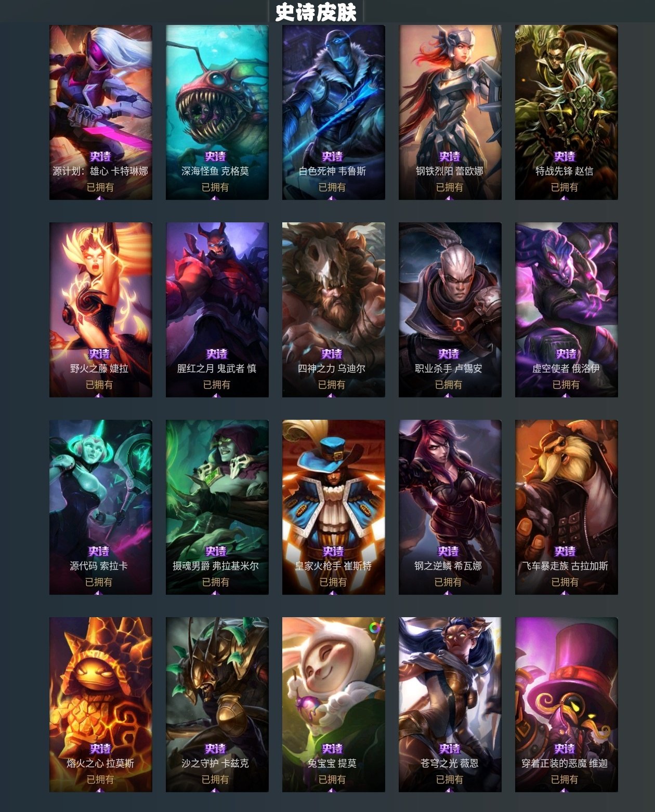Click the chroma color wheel icon on 兔宝宝 提莫
655x812 pixels.
pos(375,628)
